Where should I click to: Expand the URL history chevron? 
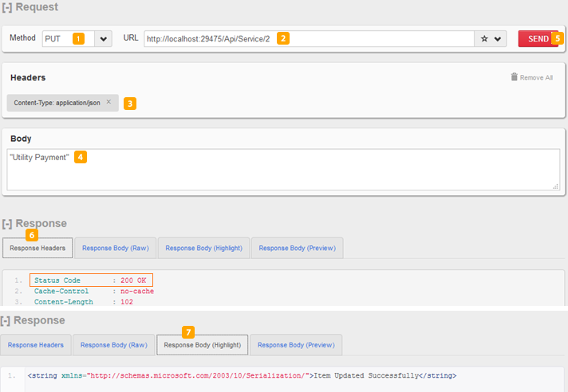(498, 39)
